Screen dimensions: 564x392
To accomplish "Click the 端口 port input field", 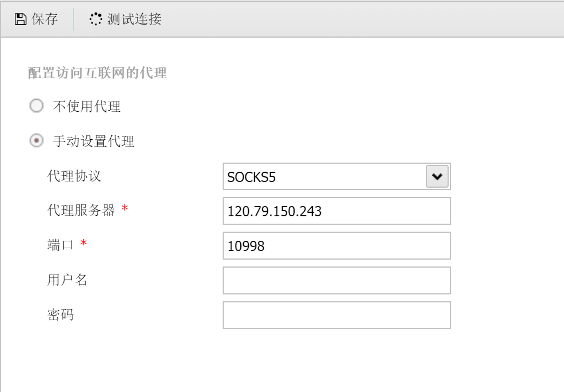I will pyautogui.click(x=337, y=245).
